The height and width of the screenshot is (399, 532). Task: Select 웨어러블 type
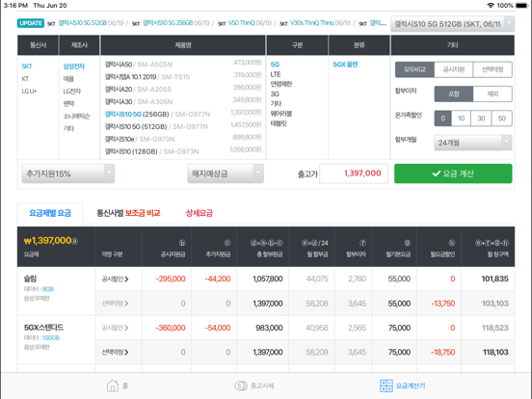(x=281, y=114)
